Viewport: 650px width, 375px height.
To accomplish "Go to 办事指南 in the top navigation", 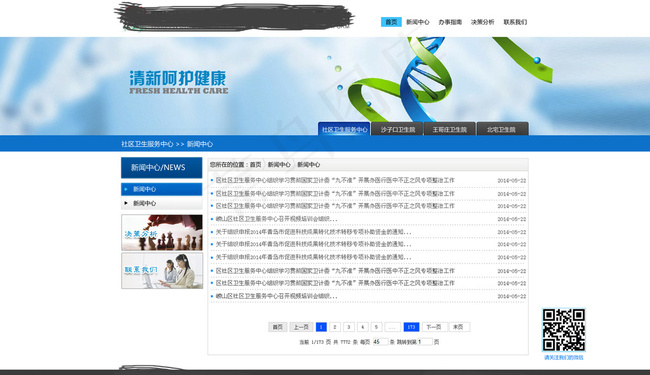I will (x=450, y=22).
